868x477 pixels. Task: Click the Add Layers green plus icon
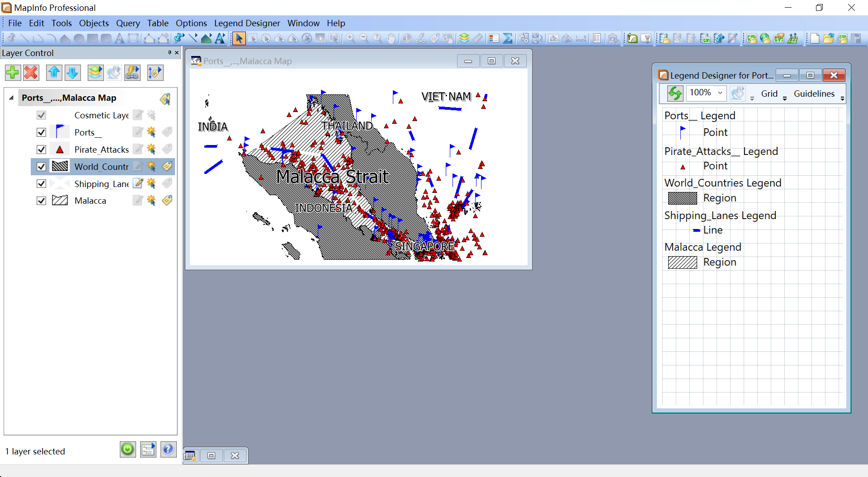[13, 73]
